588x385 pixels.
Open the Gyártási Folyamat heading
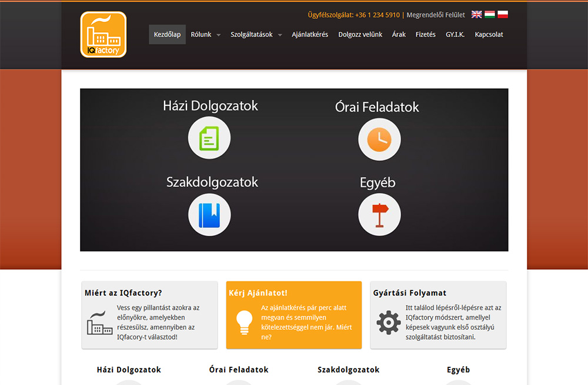(x=409, y=293)
